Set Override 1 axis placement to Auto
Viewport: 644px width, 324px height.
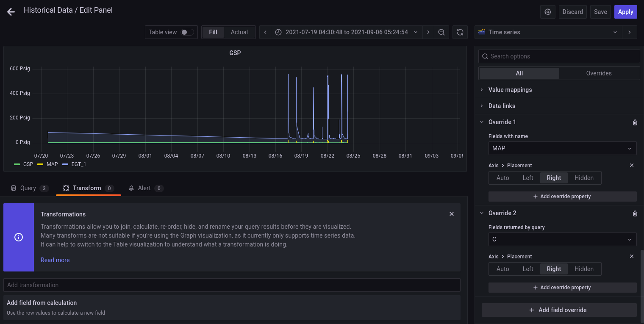[503, 178]
